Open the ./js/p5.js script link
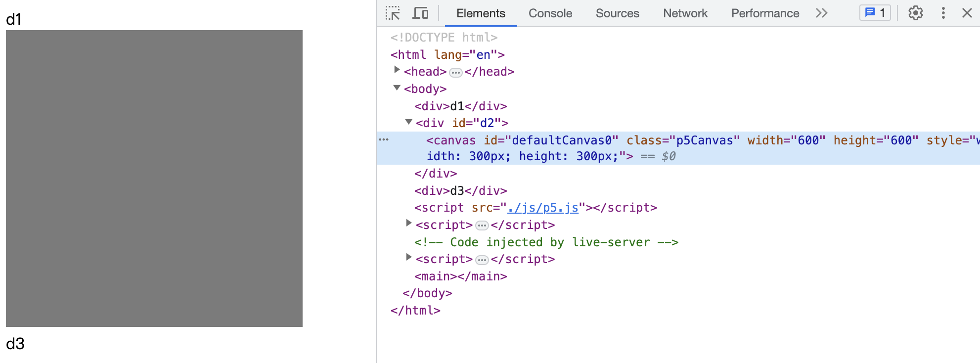Image resolution: width=980 pixels, height=363 pixels. point(543,208)
